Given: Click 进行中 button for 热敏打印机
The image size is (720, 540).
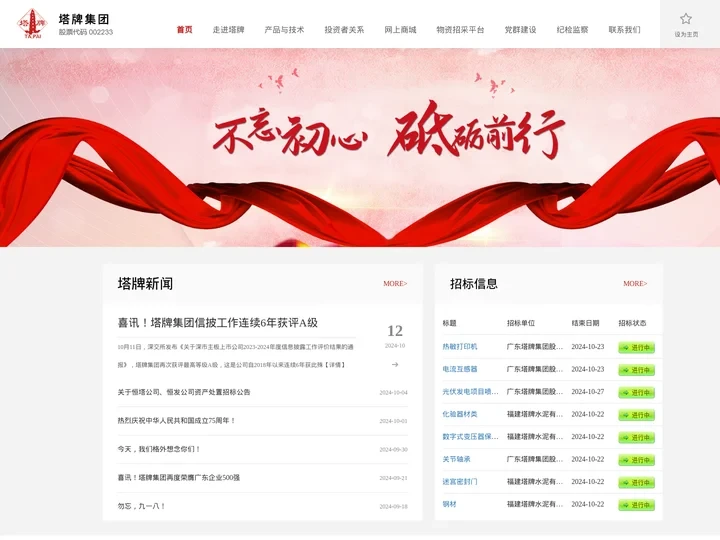Looking at the screenshot, I should tap(636, 348).
